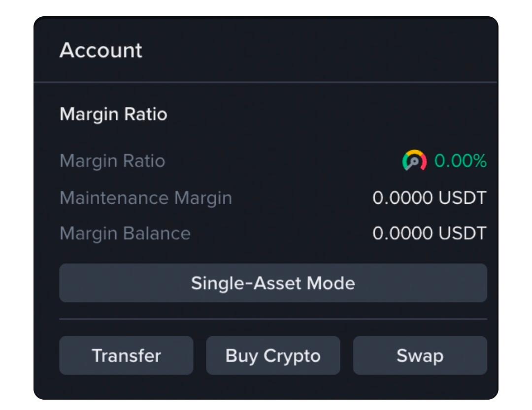Click the USDT unit beside Margin Balance

462,233
